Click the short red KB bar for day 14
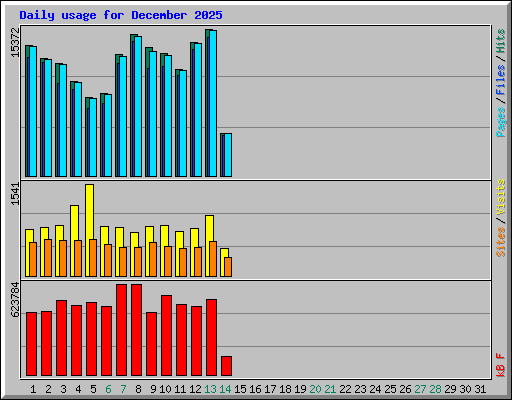Viewport: 512px width, 400px height. click(x=226, y=366)
